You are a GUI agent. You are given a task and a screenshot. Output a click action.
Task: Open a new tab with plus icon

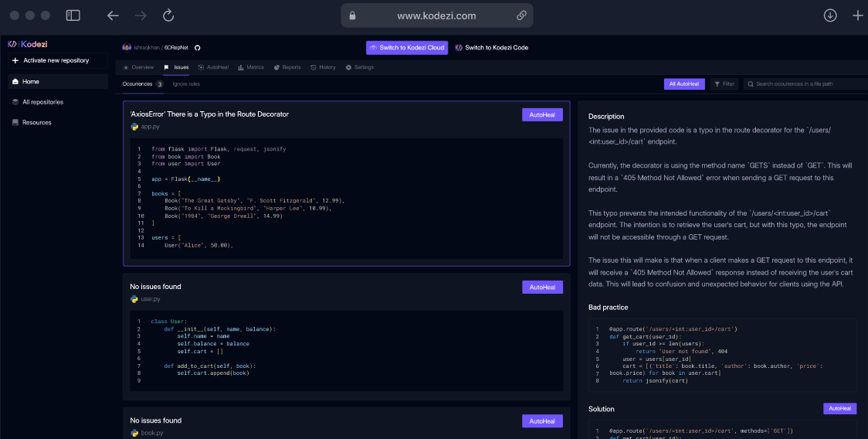[857, 15]
